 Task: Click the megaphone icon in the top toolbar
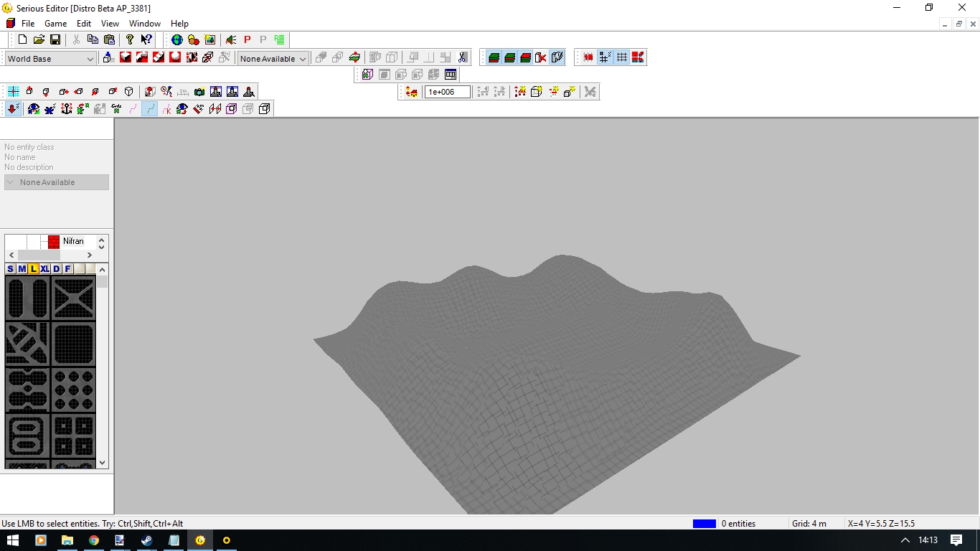[231, 39]
